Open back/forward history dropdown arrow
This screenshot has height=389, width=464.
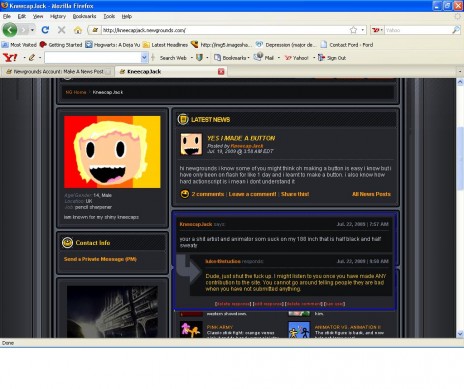tap(32, 30)
